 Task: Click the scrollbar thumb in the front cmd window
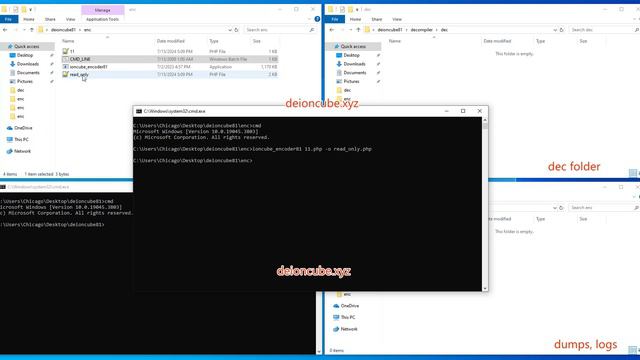(485, 126)
